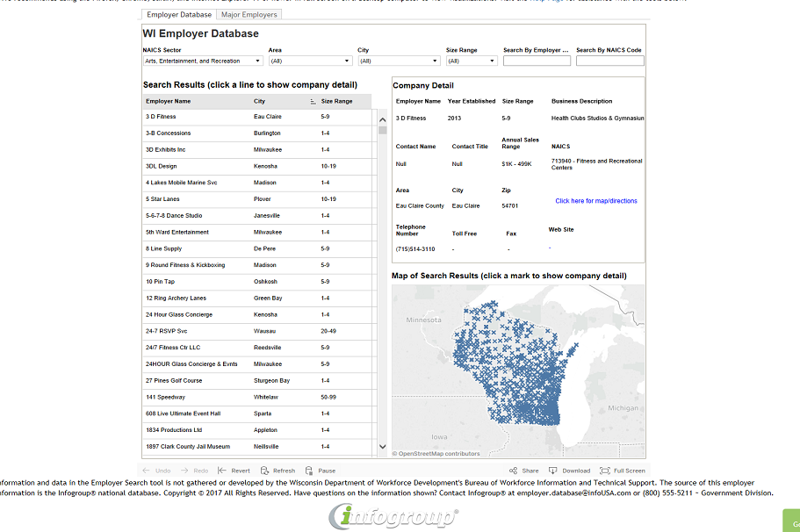
Task: Select the 608 Live Ultimate Event Hall row
Action: click(x=257, y=413)
